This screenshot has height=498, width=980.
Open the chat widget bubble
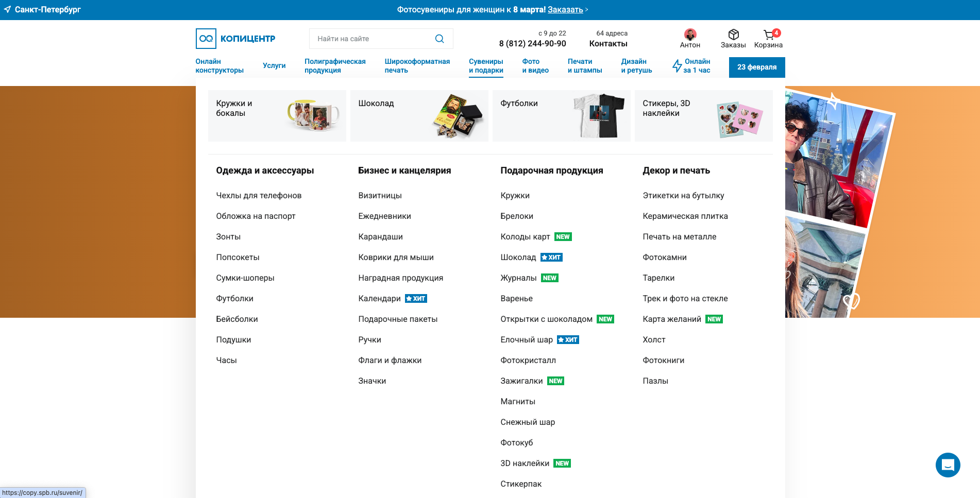(x=948, y=465)
